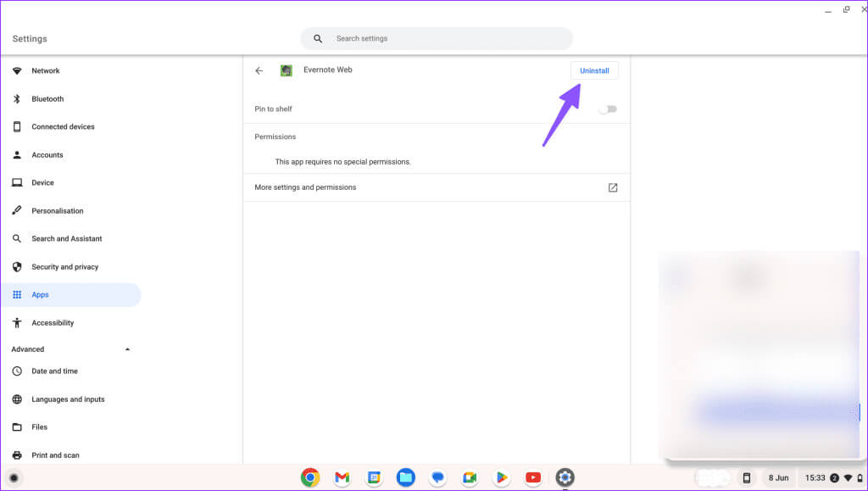Click the Evernote Web app icon
The height and width of the screenshot is (491, 868).
pos(287,71)
